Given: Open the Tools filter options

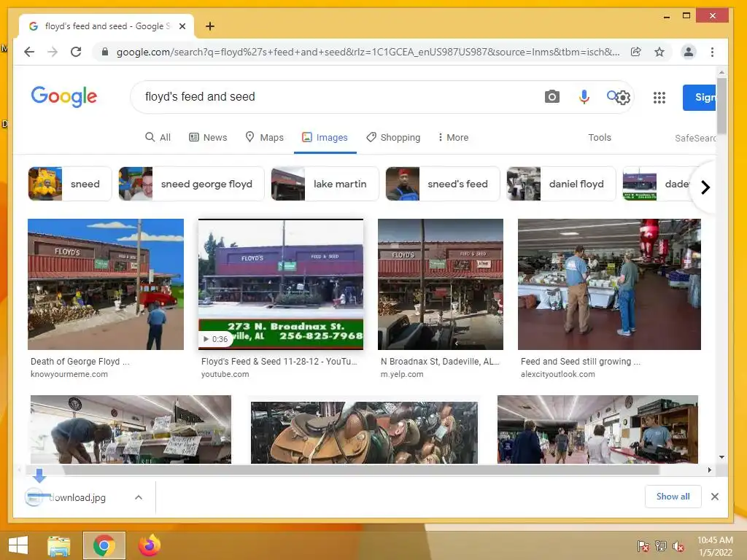Looking at the screenshot, I should point(600,138).
